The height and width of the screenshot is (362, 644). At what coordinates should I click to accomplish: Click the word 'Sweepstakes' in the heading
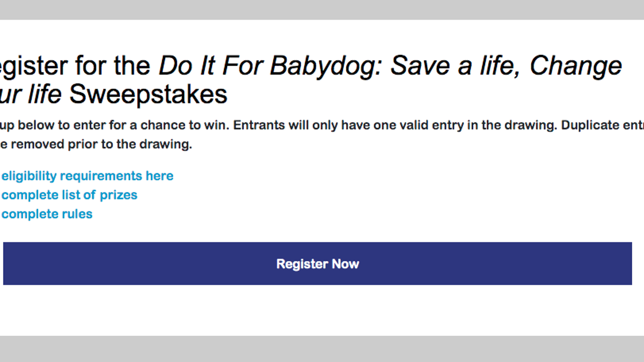tap(148, 94)
